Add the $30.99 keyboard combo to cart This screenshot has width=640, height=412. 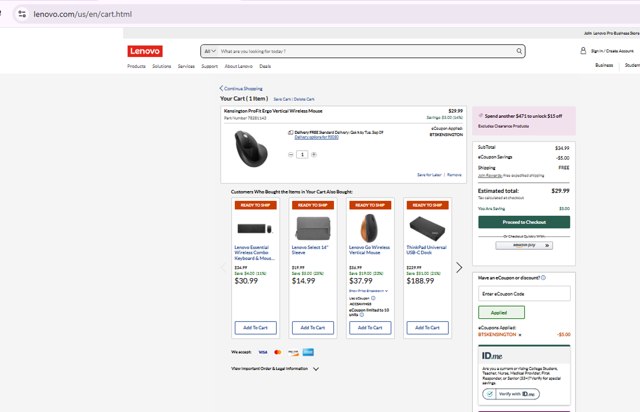click(x=256, y=327)
